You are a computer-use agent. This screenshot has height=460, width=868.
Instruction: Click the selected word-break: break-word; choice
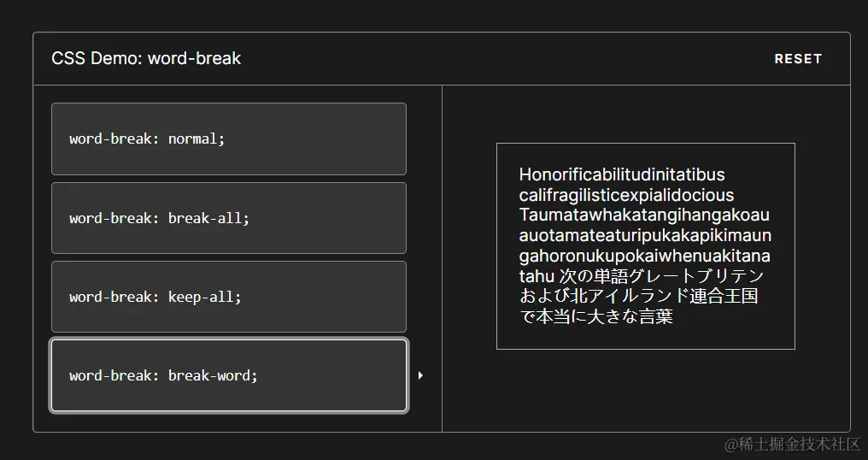point(228,375)
